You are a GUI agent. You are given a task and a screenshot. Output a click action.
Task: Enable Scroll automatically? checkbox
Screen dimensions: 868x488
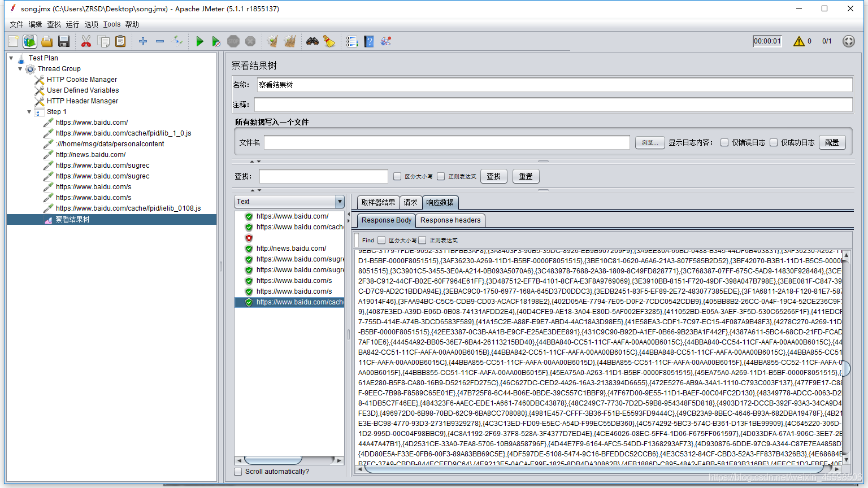click(238, 472)
